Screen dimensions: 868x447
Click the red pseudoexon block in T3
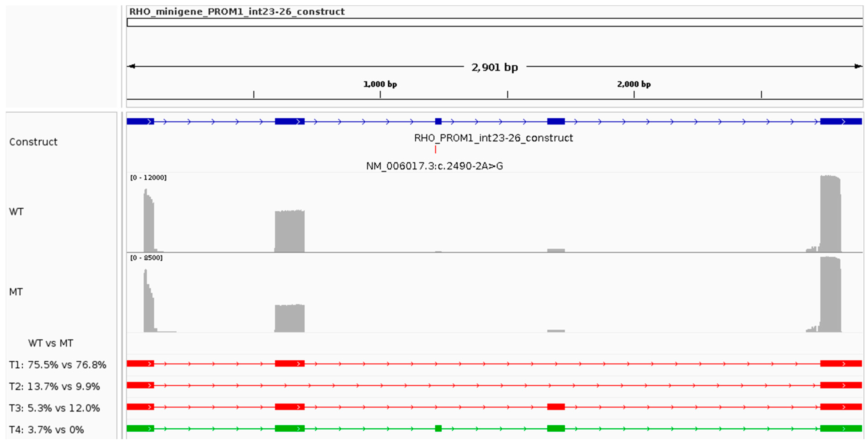556,407
